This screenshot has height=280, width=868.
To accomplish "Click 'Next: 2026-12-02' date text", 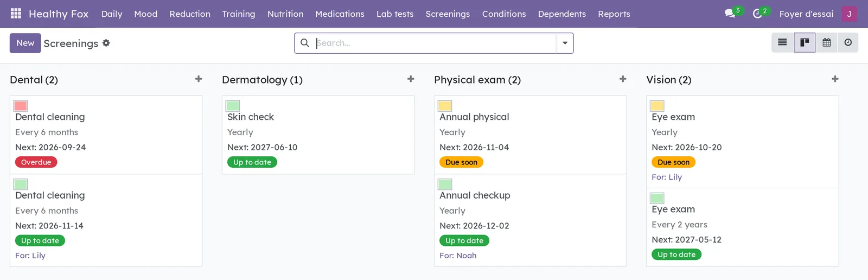I will [474, 226].
